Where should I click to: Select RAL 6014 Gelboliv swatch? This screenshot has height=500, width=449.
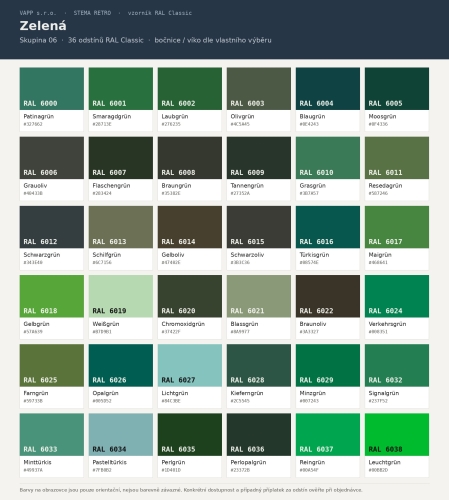coord(190,227)
